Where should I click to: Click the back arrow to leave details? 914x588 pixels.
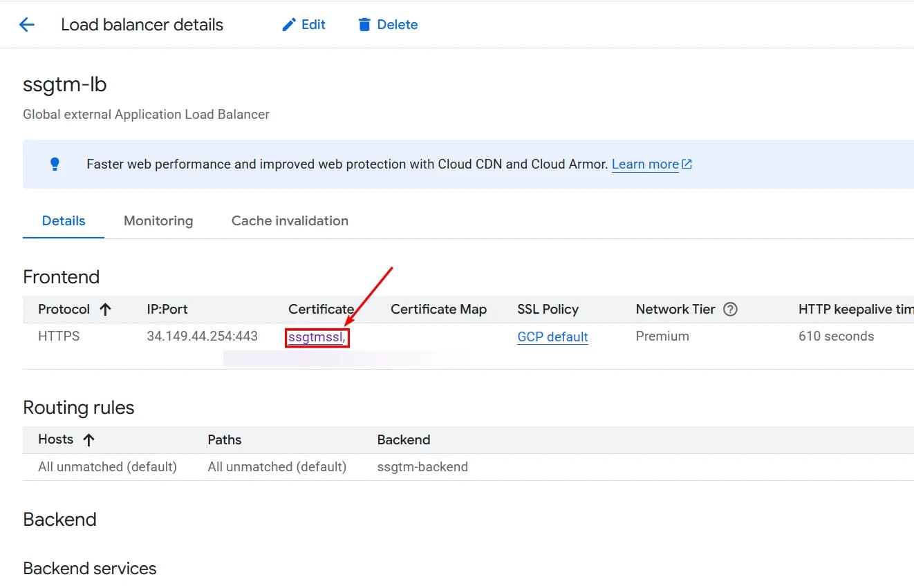pyautogui.click(x=26, y=24)
